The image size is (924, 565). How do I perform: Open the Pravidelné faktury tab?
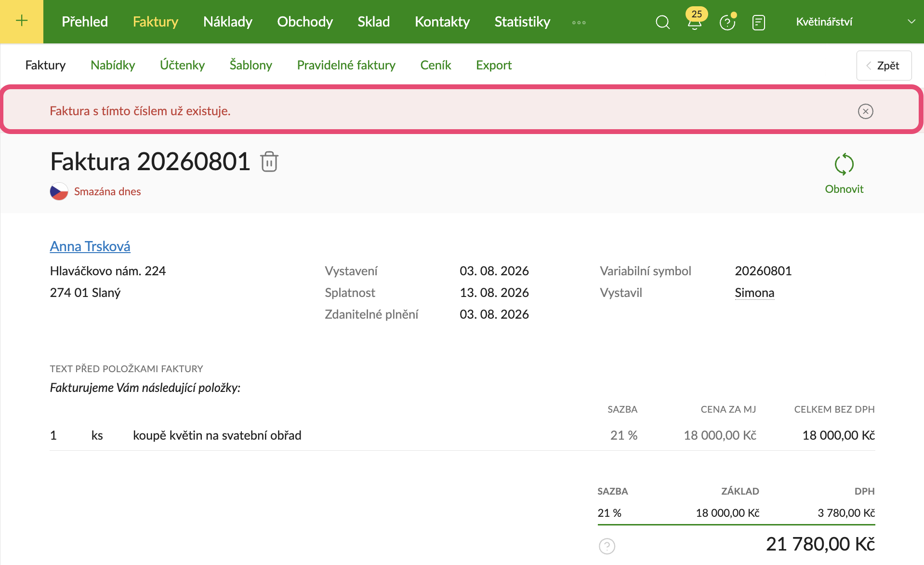click(x=346, y=65)
